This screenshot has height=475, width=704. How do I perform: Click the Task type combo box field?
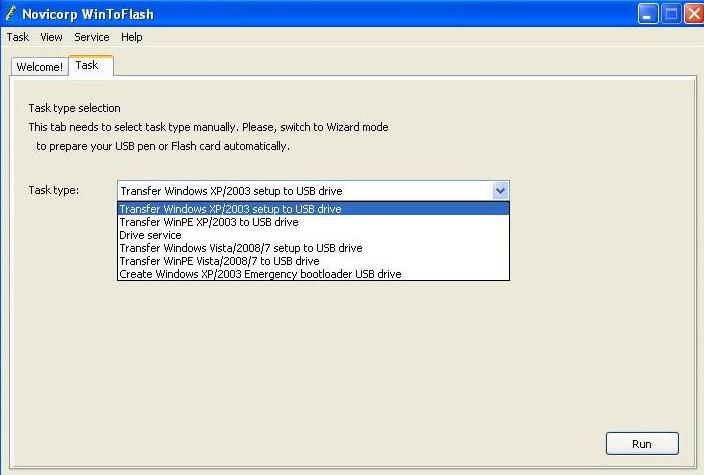pyautogui.click(x=313, y=191)
